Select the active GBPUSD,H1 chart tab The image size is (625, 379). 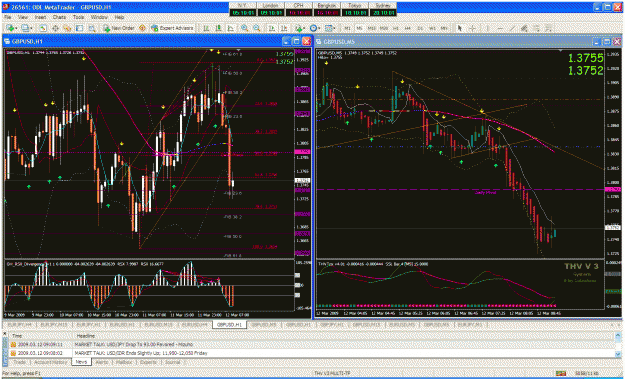point(230,325)
